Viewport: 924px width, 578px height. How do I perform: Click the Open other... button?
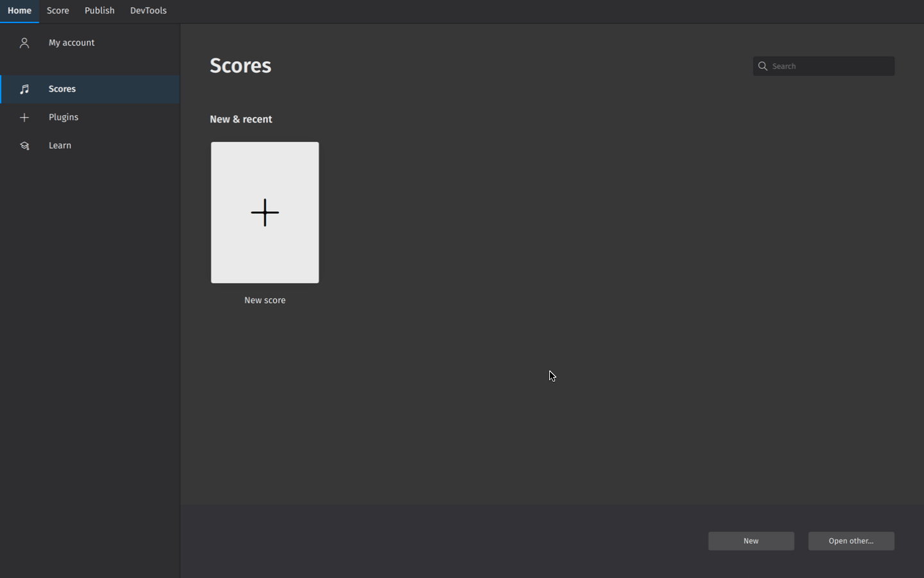click(x=851, y=541)
